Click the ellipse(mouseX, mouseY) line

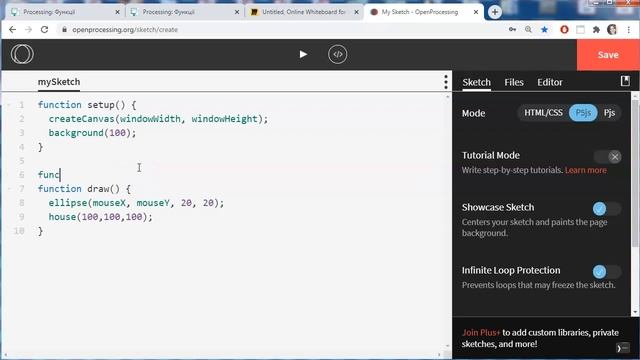(136, 203)
